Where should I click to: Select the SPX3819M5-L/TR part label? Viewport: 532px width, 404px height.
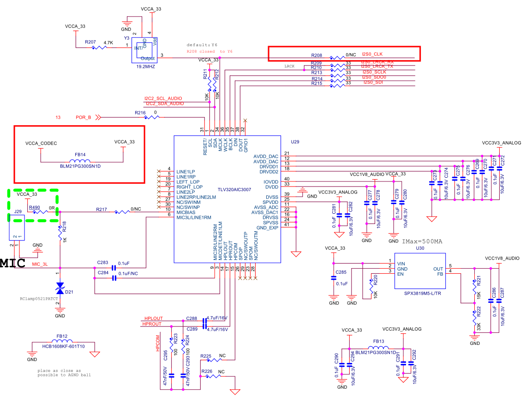(422, 293)
